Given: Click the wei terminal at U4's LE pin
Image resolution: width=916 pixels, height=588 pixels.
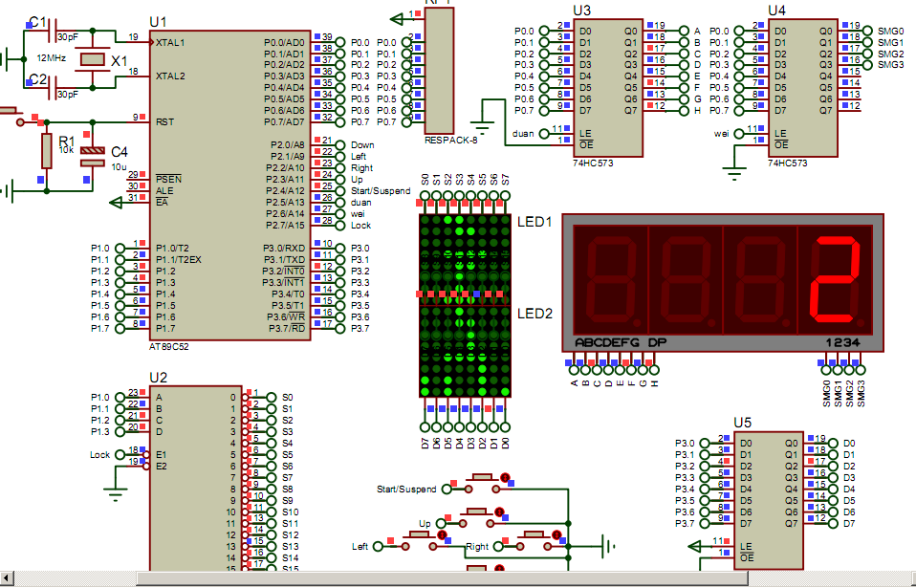Looking at the screenshot, I should tap(739, 134).
